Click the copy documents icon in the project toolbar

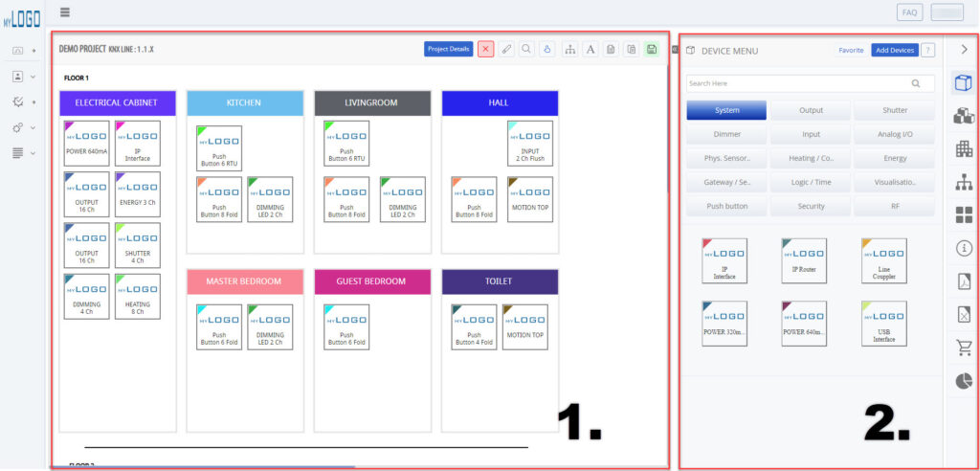(x=632, y=50)
